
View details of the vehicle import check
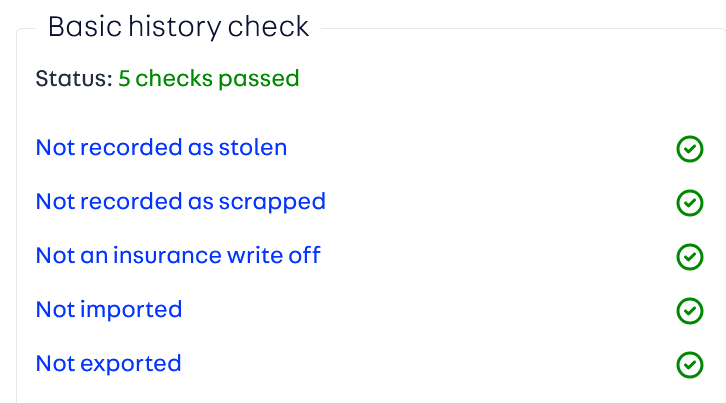pos(108,310)
